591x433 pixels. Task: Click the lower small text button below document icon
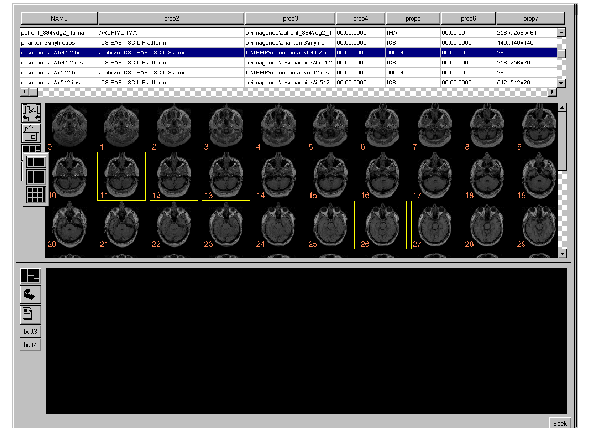(30, 345)
